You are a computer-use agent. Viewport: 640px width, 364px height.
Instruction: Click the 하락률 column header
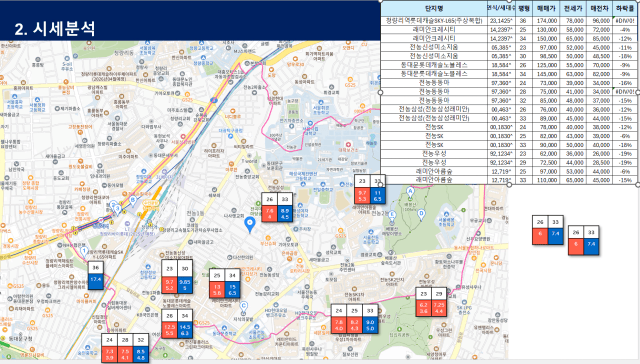coord(624,9)
